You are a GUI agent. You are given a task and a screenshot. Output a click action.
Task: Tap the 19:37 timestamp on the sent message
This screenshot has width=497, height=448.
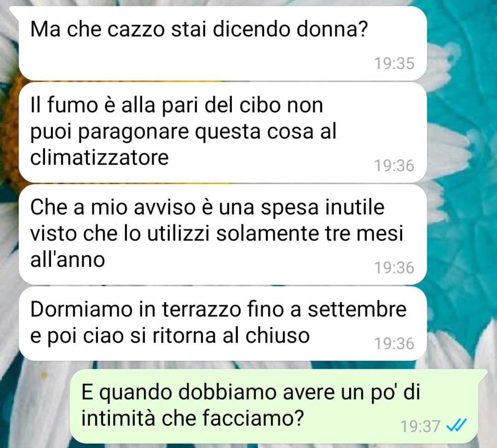pos(420,426)
